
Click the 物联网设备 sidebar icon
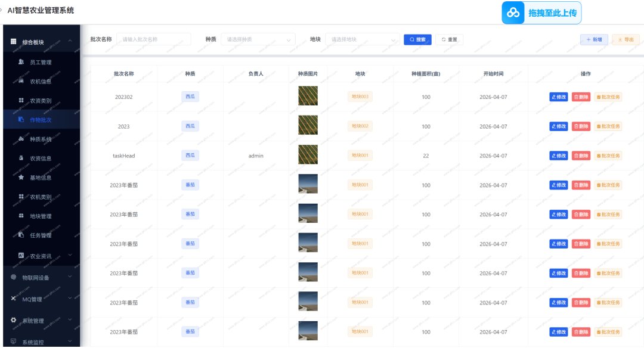click(x=14, y=277)
